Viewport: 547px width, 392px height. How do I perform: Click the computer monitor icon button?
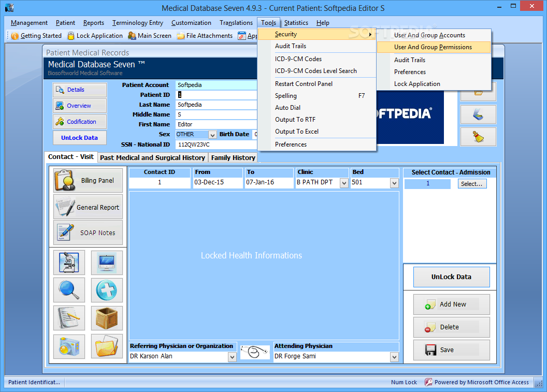107,262
